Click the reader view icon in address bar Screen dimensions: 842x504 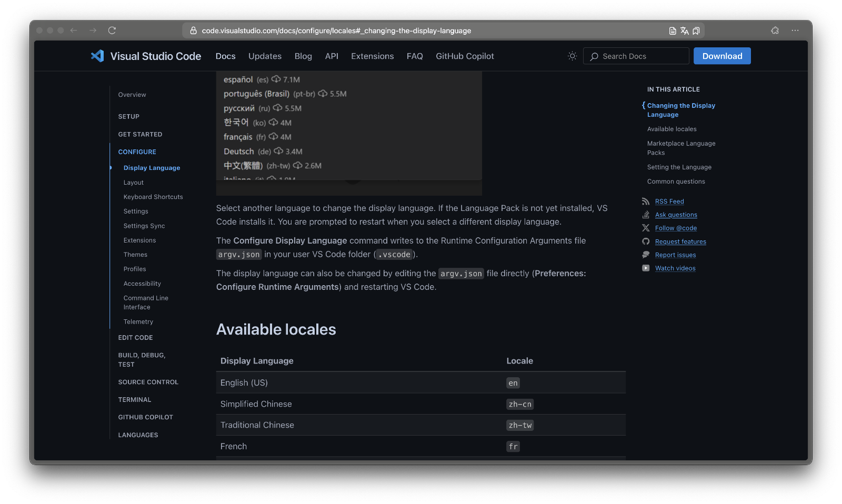(x=672, y=31)
